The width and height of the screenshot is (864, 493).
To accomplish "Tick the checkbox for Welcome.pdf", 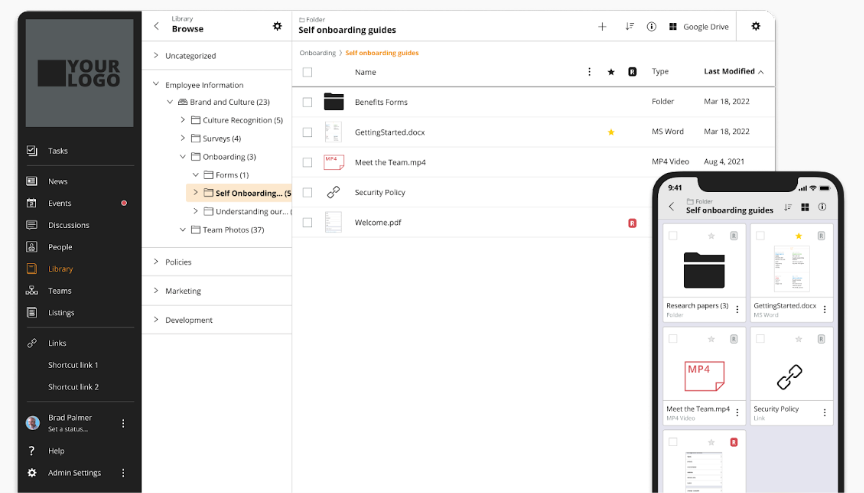I will [x=307, y=222].
